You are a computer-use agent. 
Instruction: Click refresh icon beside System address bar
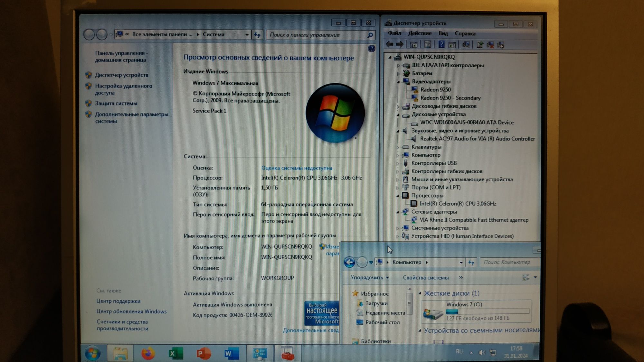coord(257,34)
